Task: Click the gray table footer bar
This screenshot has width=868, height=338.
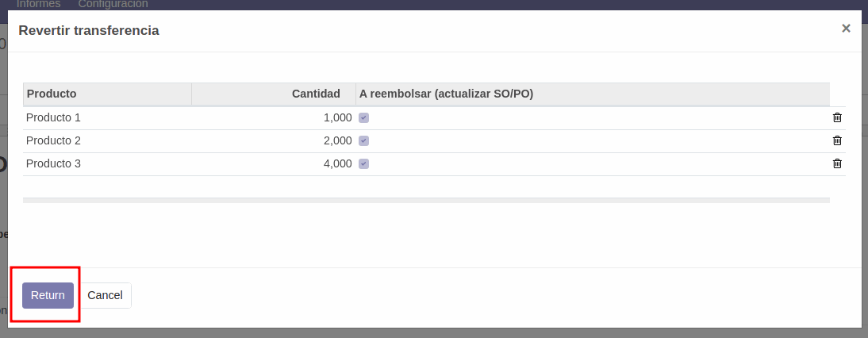Action: pos(426,200)
